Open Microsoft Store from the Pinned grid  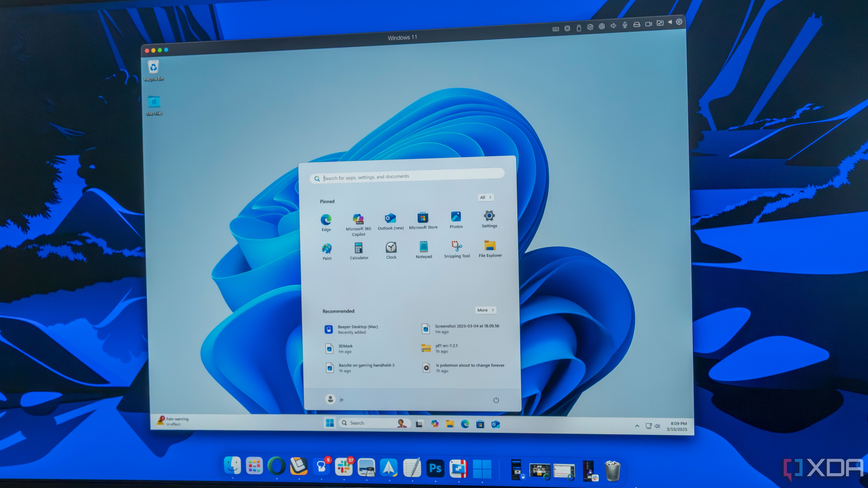[423, 221]
